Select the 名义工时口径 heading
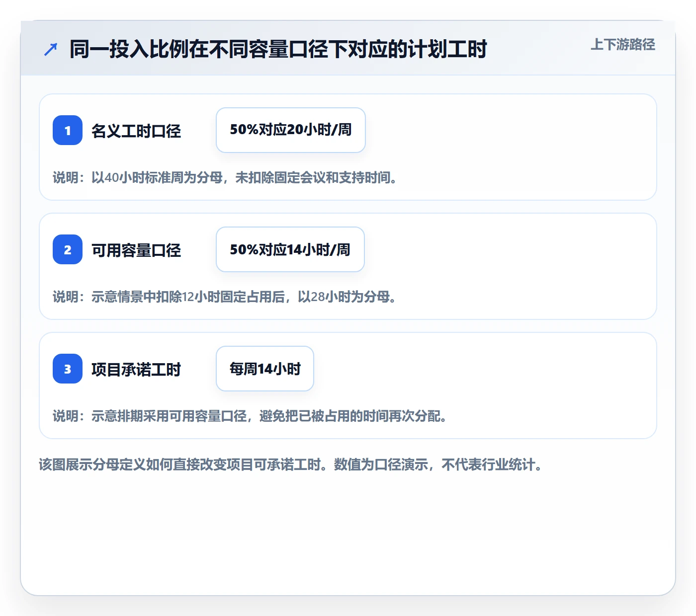Screen dimensions: 696x616 click(x=136, y=131)
